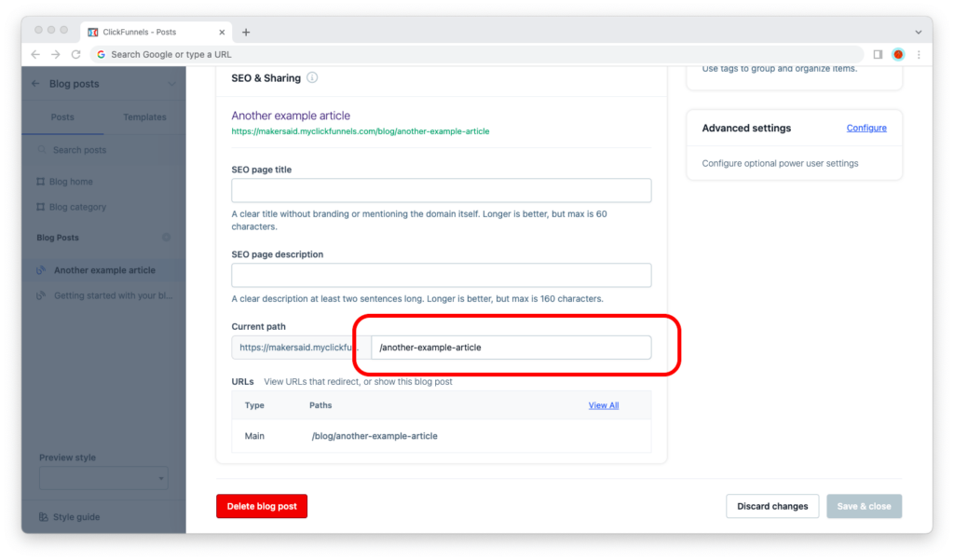Select Another example article in sidebar
The image size is (954, 560).
[103, 270]
